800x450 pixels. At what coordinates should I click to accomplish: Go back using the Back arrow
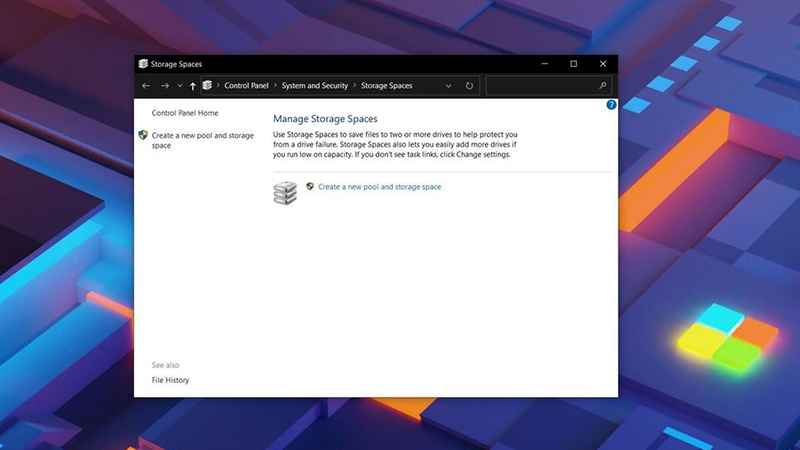pyautogui.click(x=146, y=86)
